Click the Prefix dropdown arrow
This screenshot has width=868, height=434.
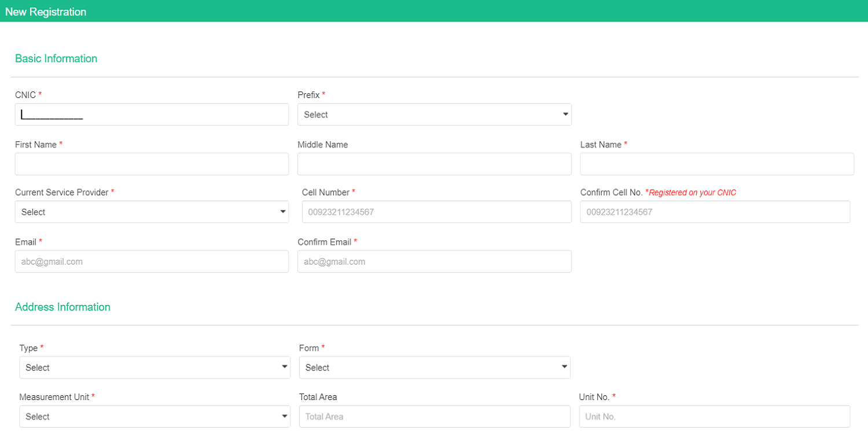(565, 115)
